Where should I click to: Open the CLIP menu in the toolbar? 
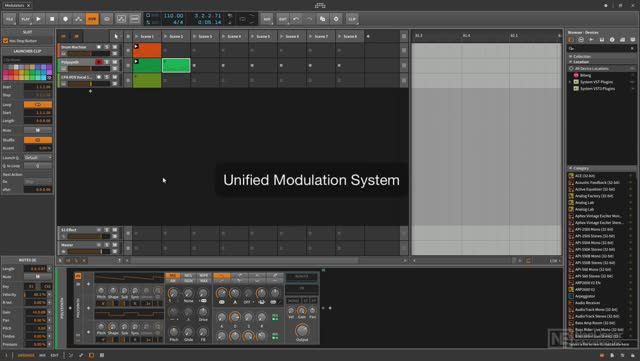352,19
